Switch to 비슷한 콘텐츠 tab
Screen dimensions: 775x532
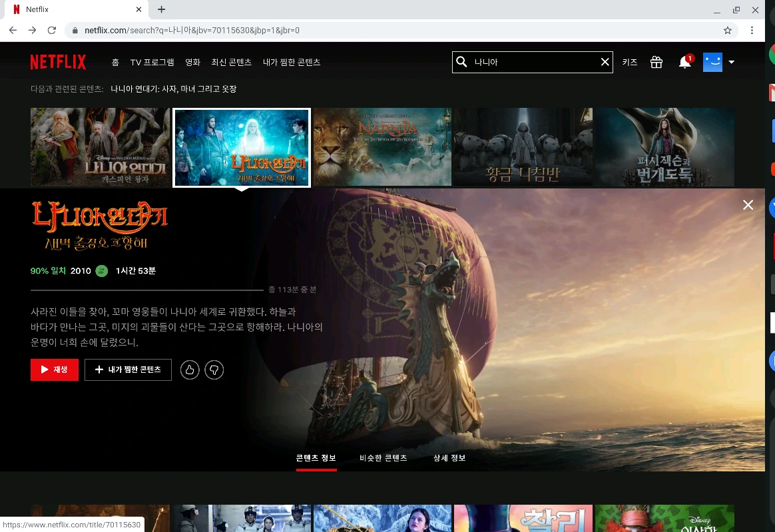pos(384,458)
